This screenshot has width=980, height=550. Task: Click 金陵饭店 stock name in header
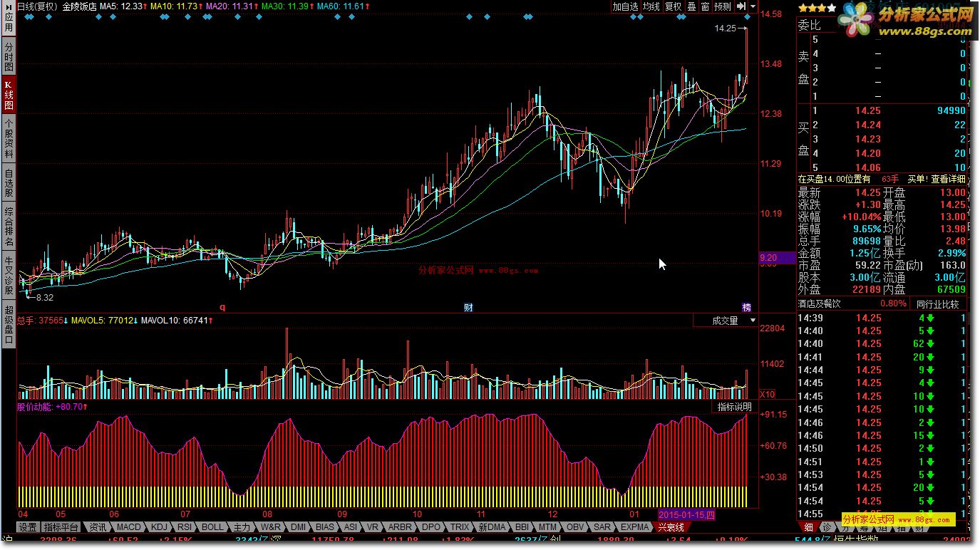pos(79,6)
